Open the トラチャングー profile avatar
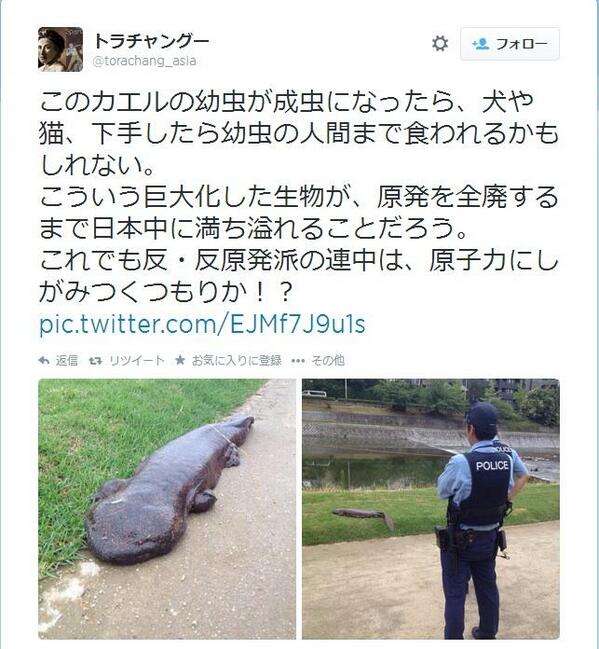 click(60, 49)
